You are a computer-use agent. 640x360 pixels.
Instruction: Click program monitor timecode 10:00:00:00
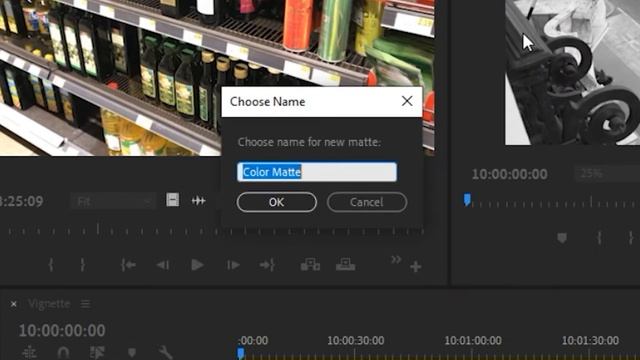pos(509,174)
